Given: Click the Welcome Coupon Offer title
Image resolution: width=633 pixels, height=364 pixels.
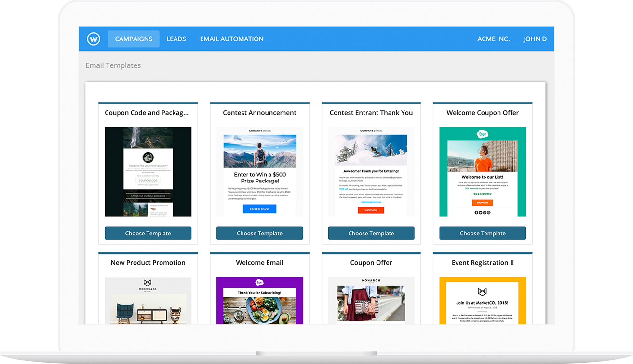Looking at the screenshot, I should (483, 113).
